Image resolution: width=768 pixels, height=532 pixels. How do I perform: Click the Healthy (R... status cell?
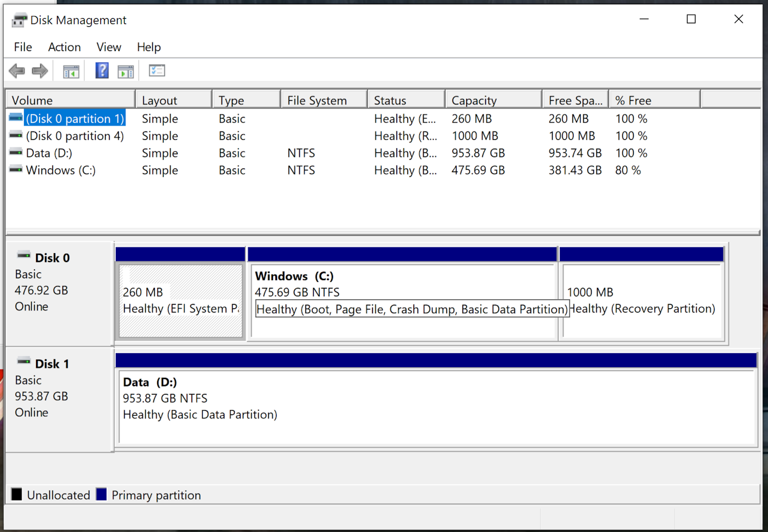pyautogui.click(x=406, y=136)
